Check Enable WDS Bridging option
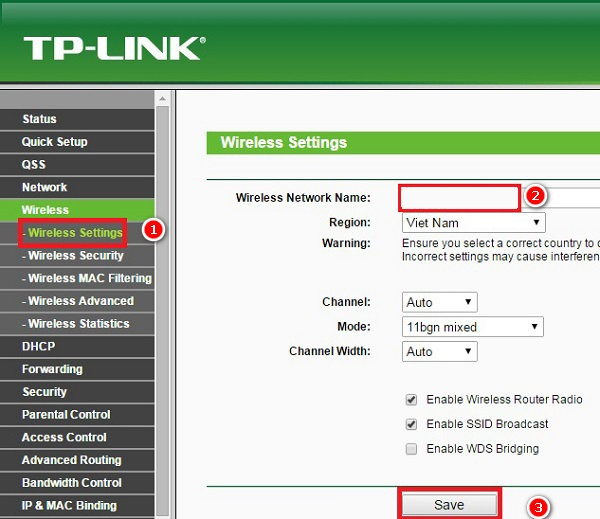 (x=411, y=449)
